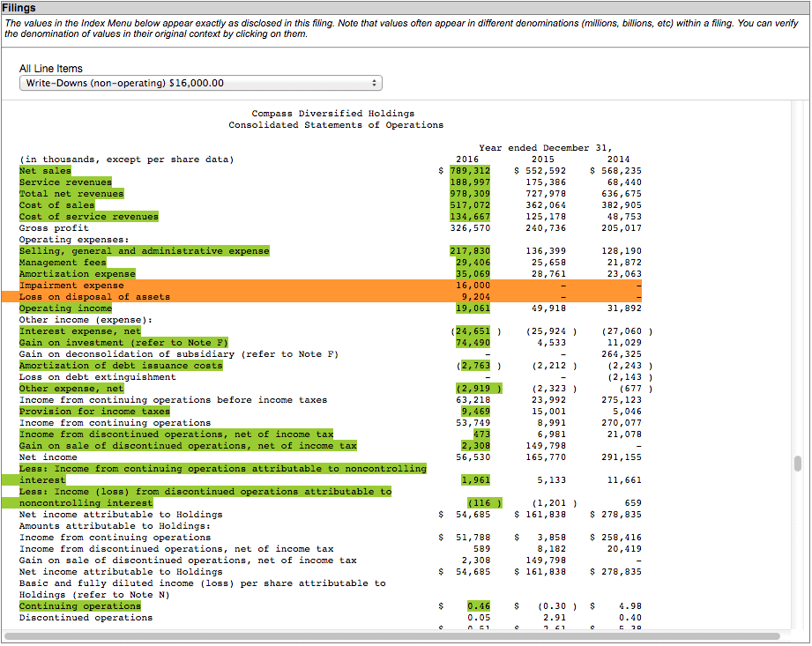Viewport: 812px width, 646px height.
Task: Click the highlighted discontinued operations value 473
Action: (x=481, y=434)
